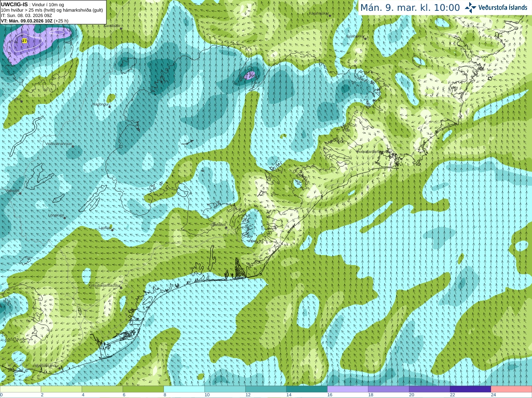Click the legend scale value 10
532x398 pixels.
[x=207, y=395]
